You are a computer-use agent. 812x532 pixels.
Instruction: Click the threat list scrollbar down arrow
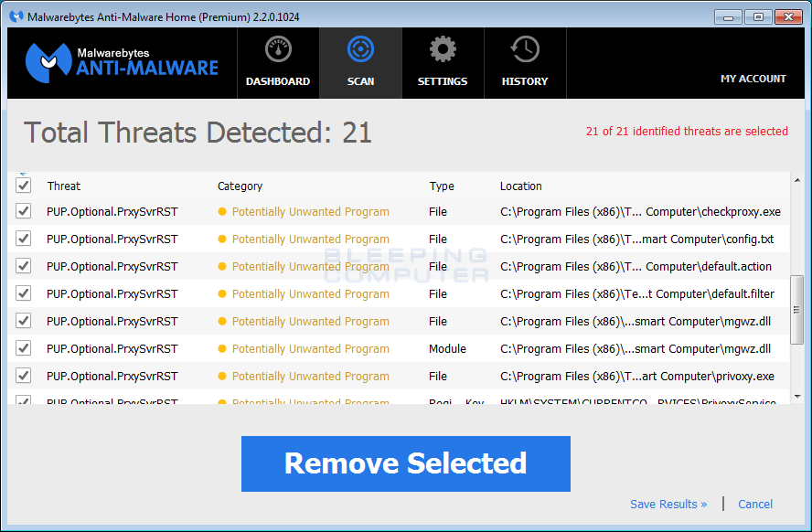point(797,397)
